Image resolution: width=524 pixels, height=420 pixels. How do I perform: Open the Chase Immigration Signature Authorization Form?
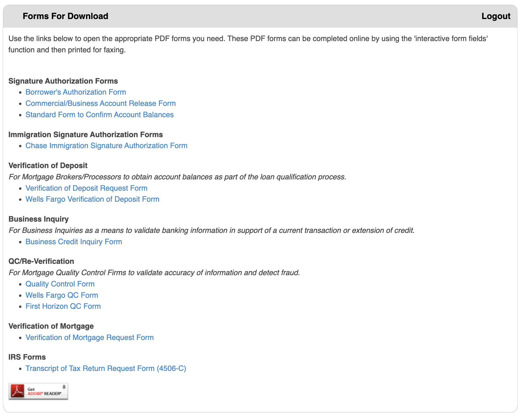tap(106, 146)
